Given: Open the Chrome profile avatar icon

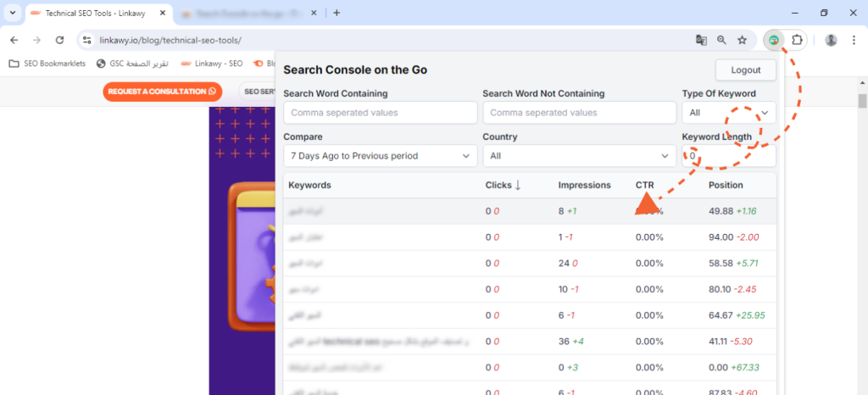Looking at the screenshot, I should coord(831,40).
